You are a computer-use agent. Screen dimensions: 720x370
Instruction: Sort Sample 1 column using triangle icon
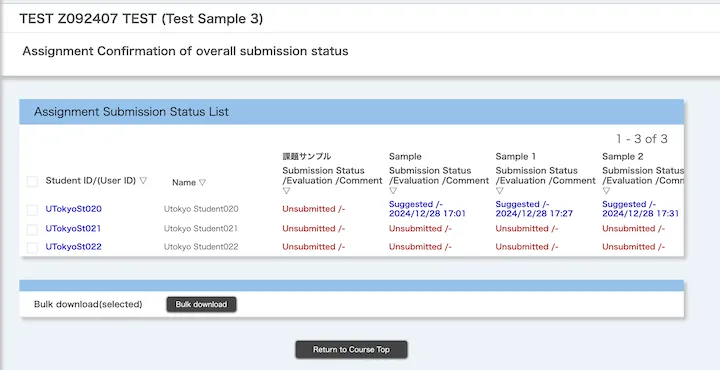click(500, 191)
